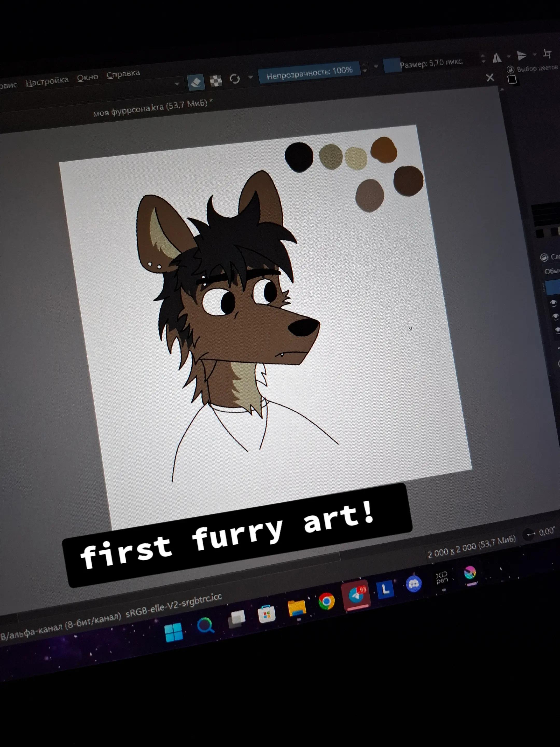Open Discord from the taskbar
The image size is (560, 747).
point(414,584)
